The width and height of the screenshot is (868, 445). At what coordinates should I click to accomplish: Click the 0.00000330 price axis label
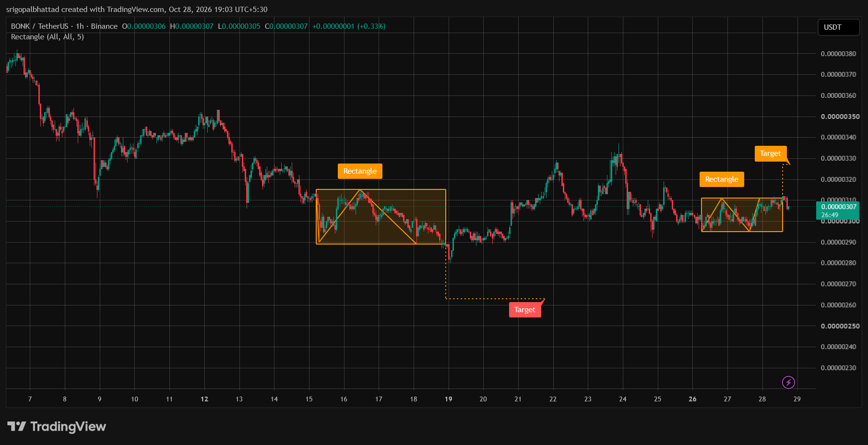tap(838, 158)
